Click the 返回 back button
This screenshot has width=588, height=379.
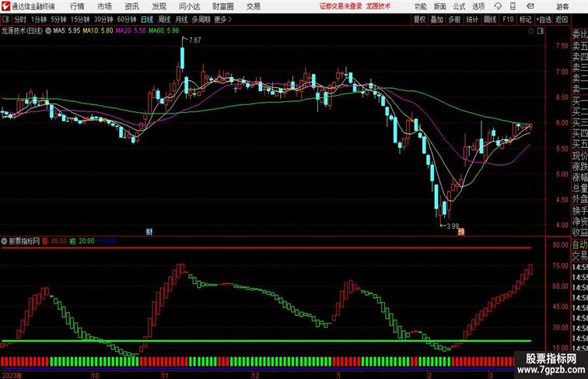tap(562, 19)
